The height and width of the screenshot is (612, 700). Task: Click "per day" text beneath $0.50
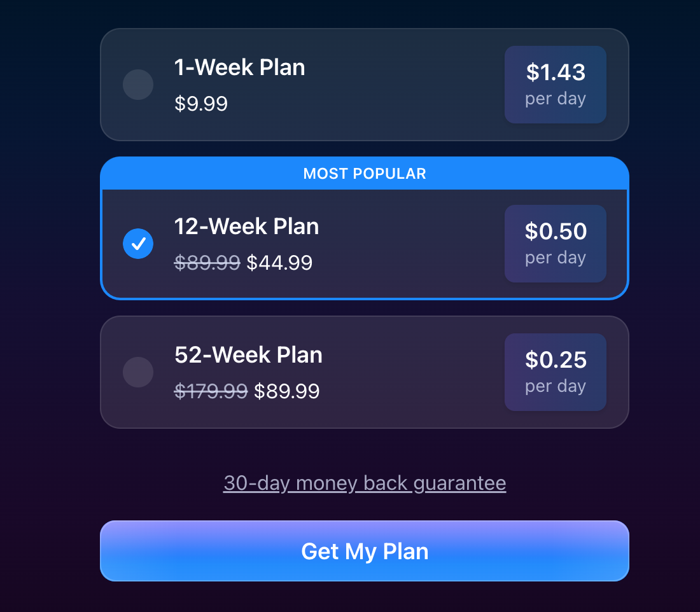point(556,258)
